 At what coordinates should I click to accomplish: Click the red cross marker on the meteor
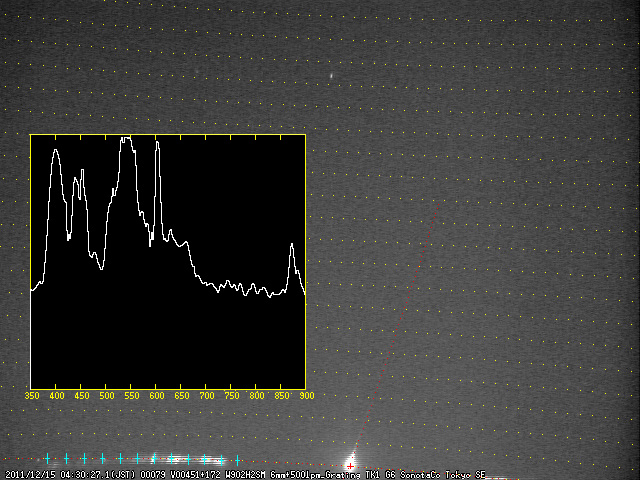coord(350,464)
